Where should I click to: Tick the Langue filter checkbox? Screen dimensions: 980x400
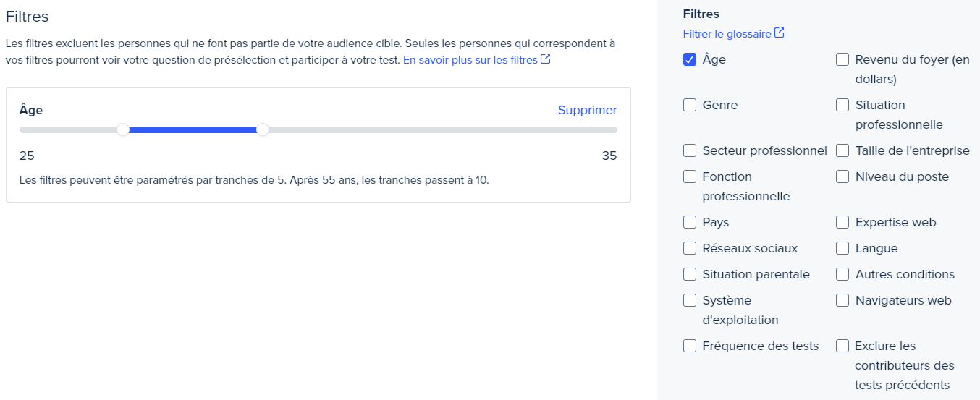coord(842,248)
